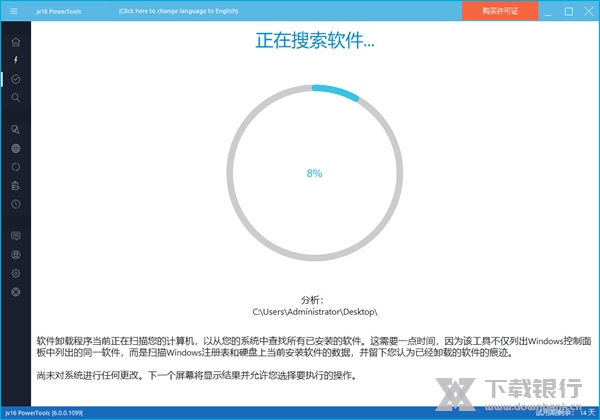The width and height of the screenshot is (600, 420).
Task: Open the clock history icon in sidebar
Action: pos(15,204)
